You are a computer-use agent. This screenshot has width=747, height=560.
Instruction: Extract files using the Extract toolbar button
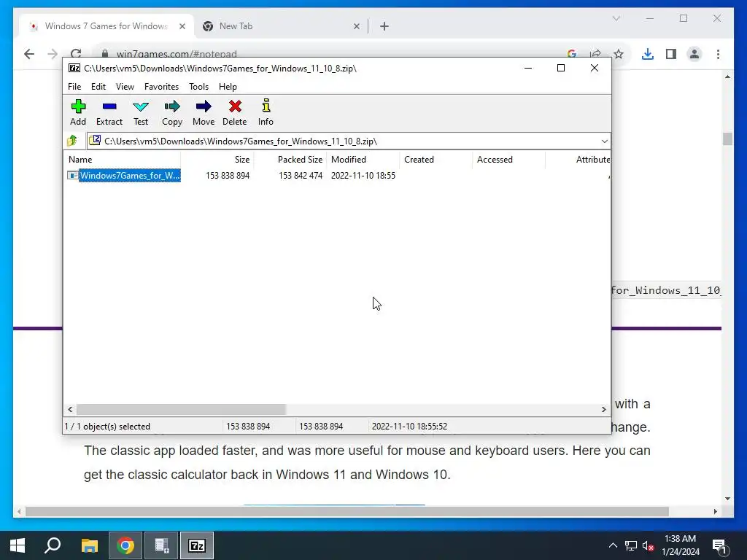(x=109, y=112)
